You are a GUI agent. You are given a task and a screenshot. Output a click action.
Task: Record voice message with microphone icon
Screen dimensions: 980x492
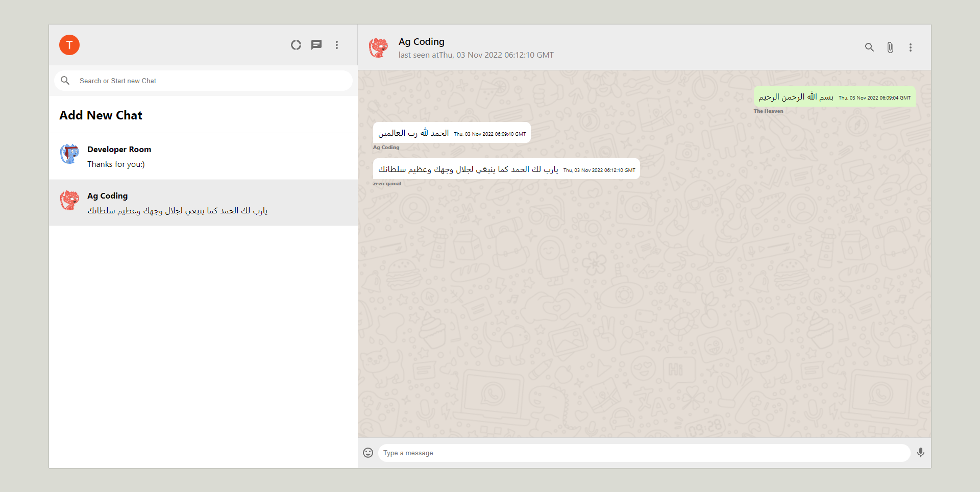(920, 453)
